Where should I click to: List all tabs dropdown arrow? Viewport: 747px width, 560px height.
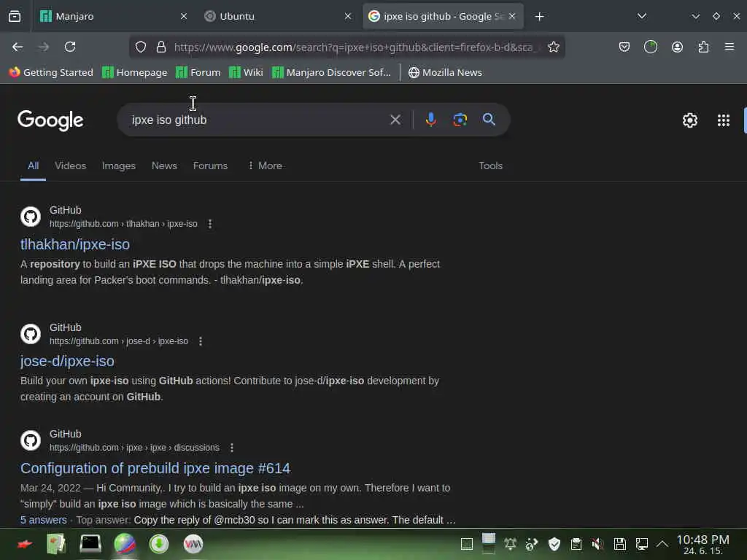click(642, 16)
